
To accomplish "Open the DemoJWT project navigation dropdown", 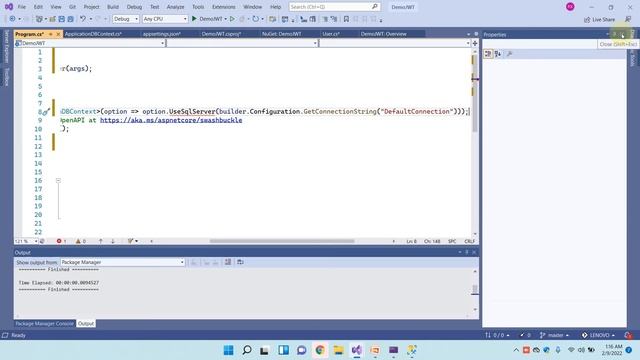I will 90,43.
